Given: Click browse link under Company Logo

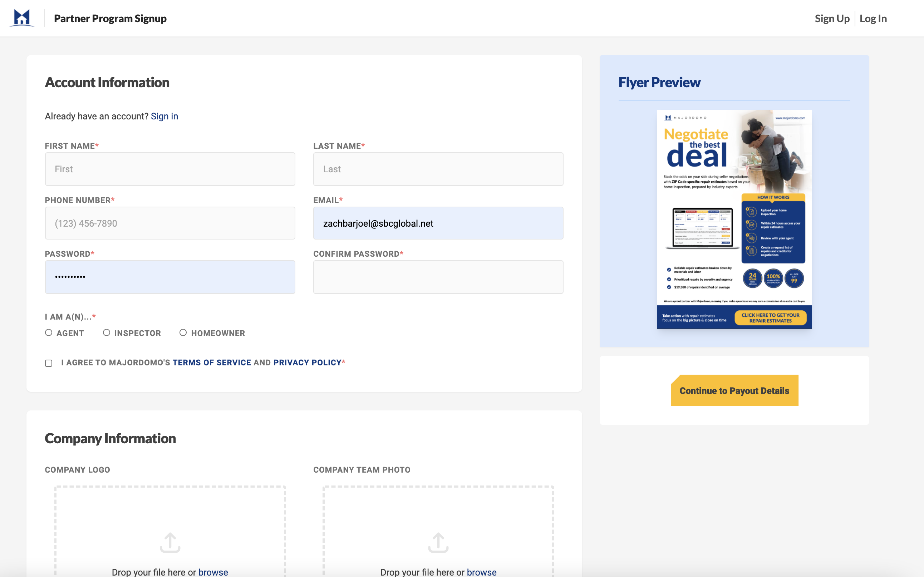Looking at the screenshot, I should pyautogui.click(x=213, y=572).
